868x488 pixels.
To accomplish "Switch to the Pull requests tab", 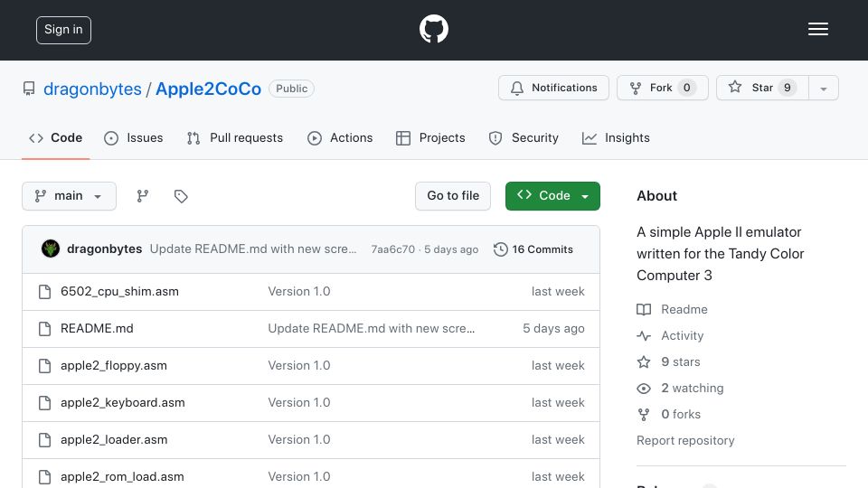I will click(235, 137).
